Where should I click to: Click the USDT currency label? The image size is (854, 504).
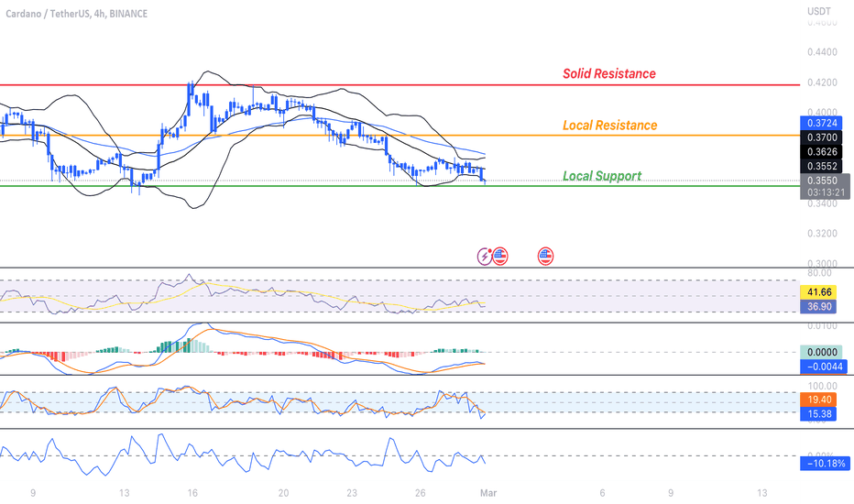pos(818,11)
